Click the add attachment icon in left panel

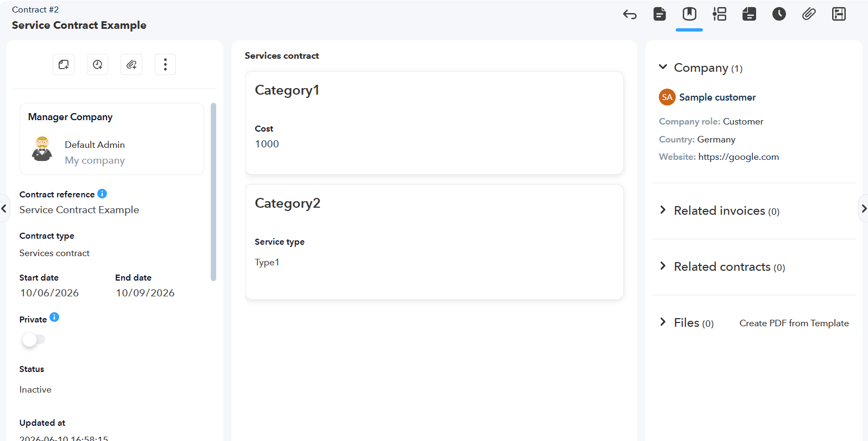(131, 65)
